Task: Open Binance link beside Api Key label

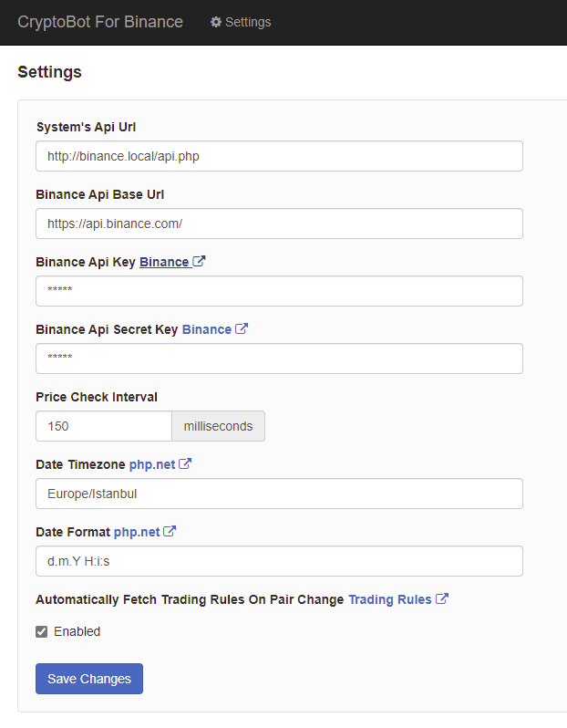Action: pyautogui.click(x=164, y=262)
